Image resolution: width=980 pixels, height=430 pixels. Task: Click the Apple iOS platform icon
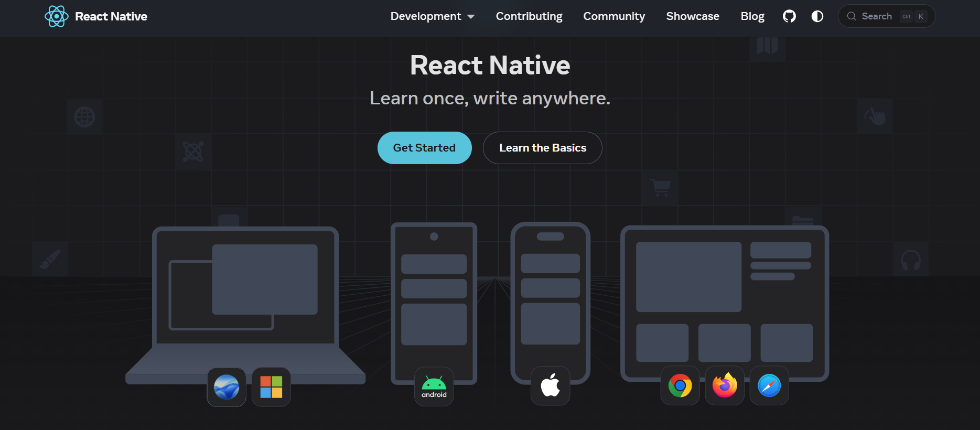(x=551, y=386)
